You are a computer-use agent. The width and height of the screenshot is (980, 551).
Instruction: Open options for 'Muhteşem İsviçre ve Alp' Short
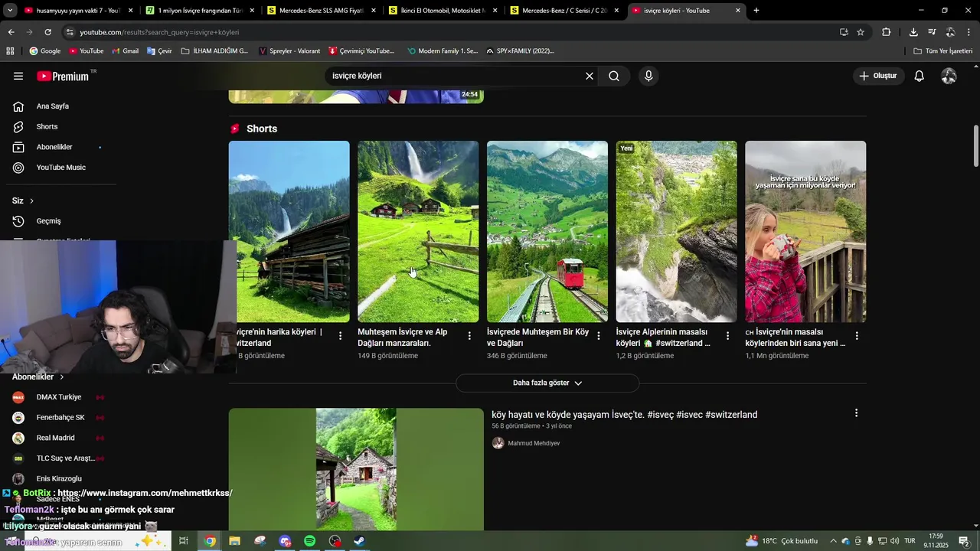tap(469, 336)
